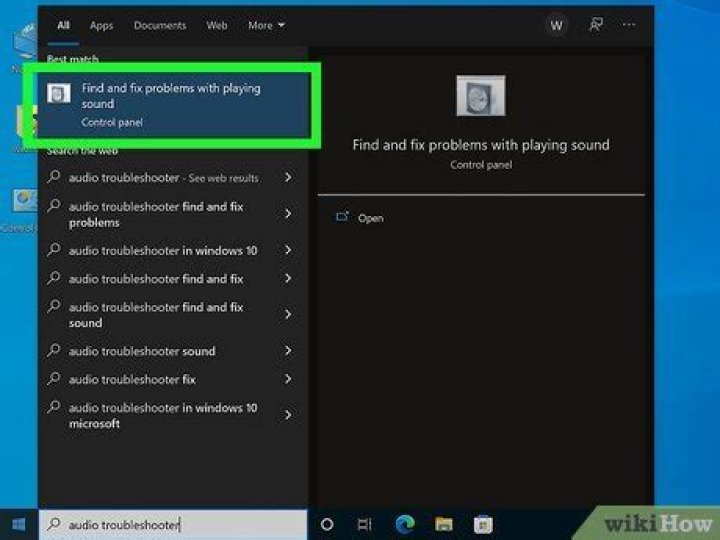Click the Windows Start button

18,524
